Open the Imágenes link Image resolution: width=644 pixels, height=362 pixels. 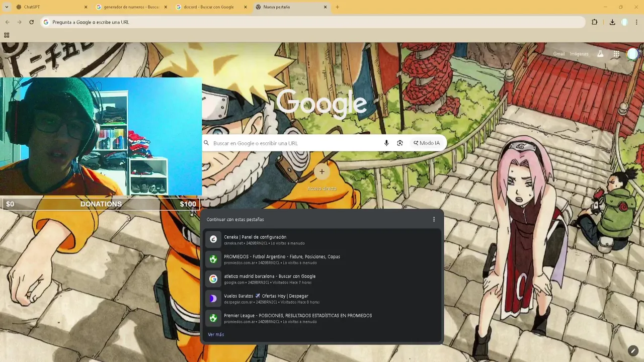click(x=579, y=54)
